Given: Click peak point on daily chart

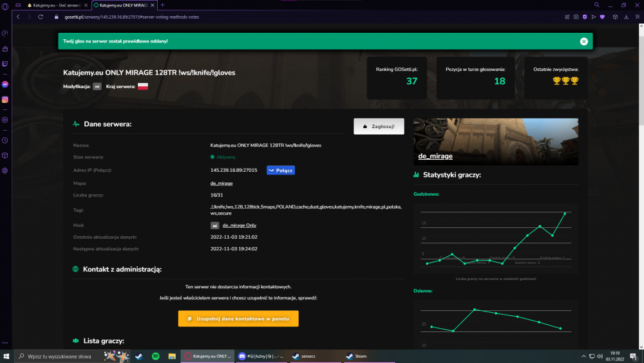Looking at the screenshot, I should [x=475, y=310].
